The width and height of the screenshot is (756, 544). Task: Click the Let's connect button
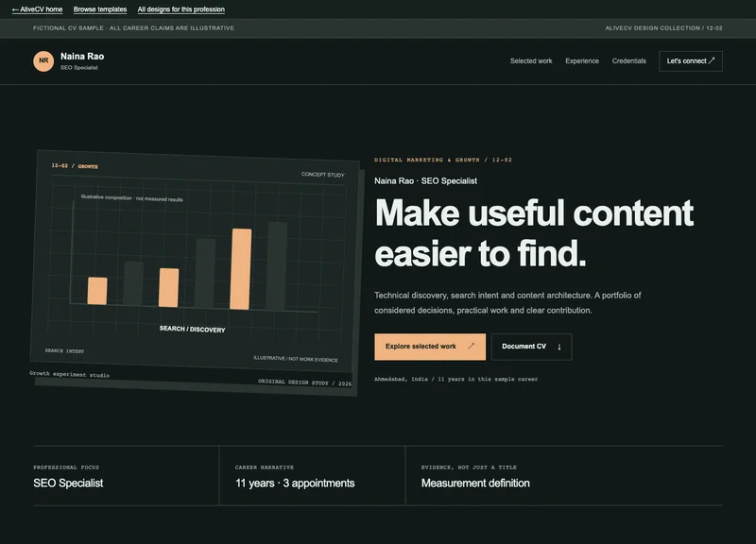pos(691,61)
